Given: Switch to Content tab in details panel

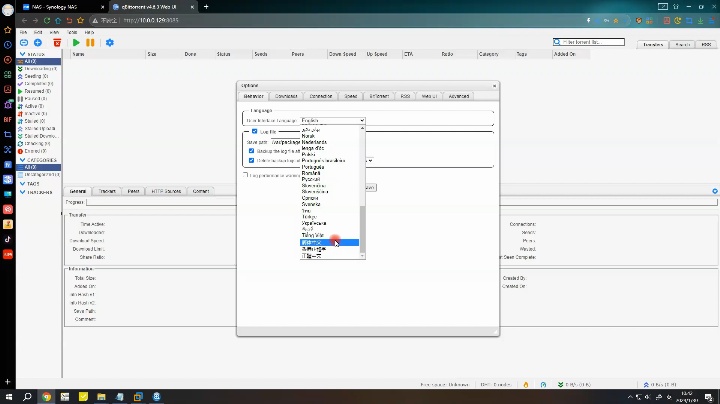Looking at the screenshot, I should tap(201, 191).
